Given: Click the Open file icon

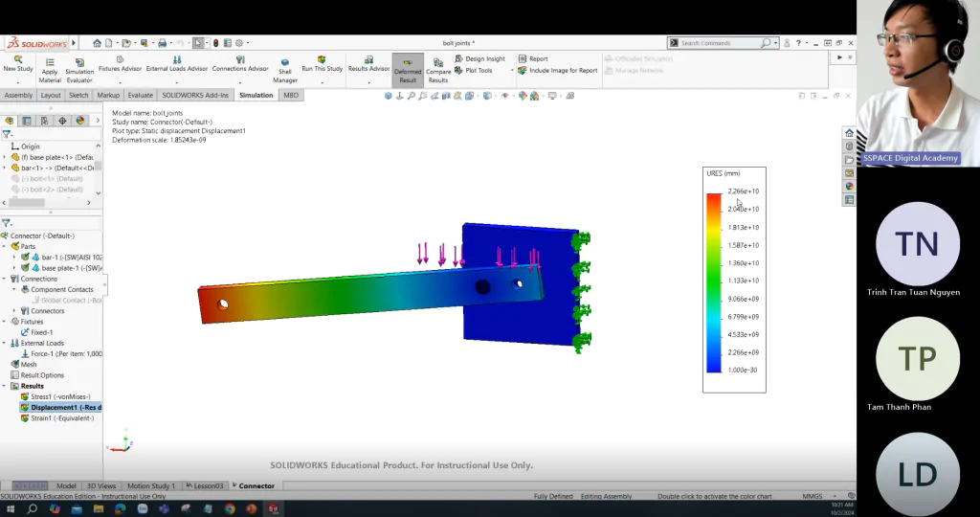Looking at the screenshot, I should coord(126,43).
